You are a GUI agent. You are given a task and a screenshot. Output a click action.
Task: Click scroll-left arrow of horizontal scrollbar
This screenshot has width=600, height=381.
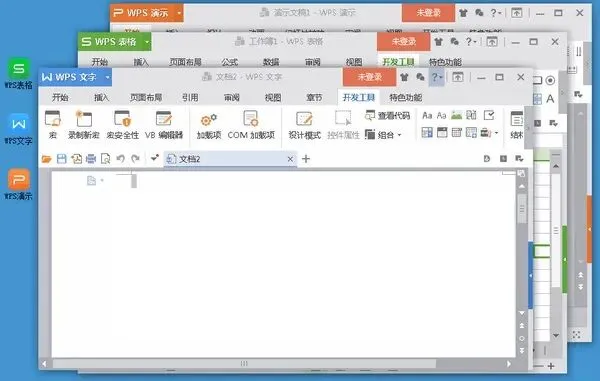point(44,364)
